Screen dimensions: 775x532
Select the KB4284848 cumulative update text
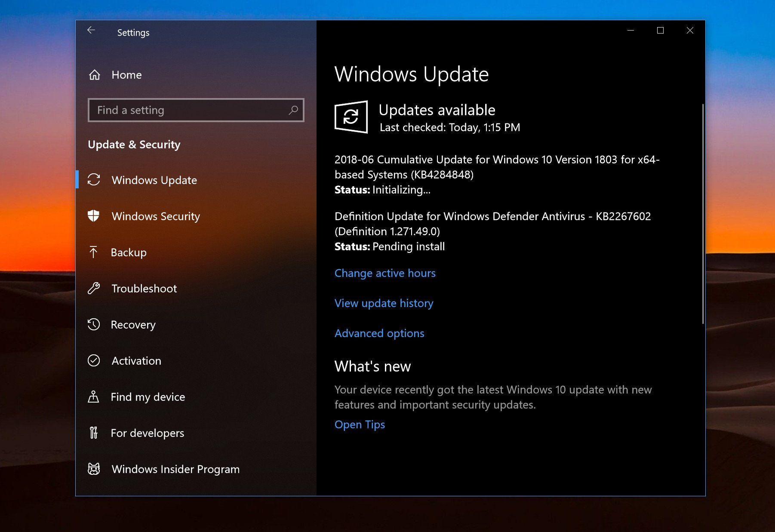[x=497, y=167]
